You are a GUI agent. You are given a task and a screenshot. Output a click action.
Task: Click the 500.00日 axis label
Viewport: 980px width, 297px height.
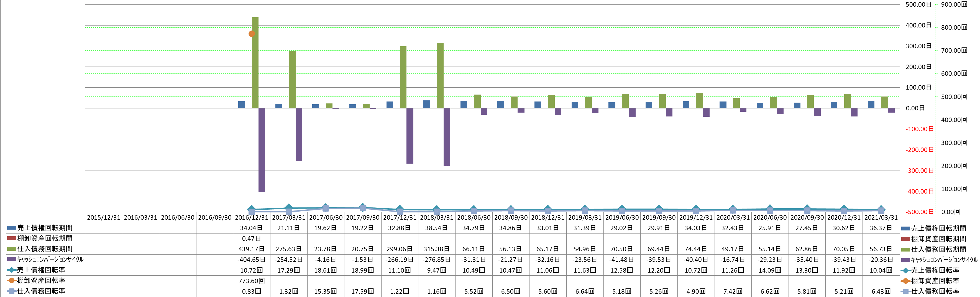click(x=918, y=4)
